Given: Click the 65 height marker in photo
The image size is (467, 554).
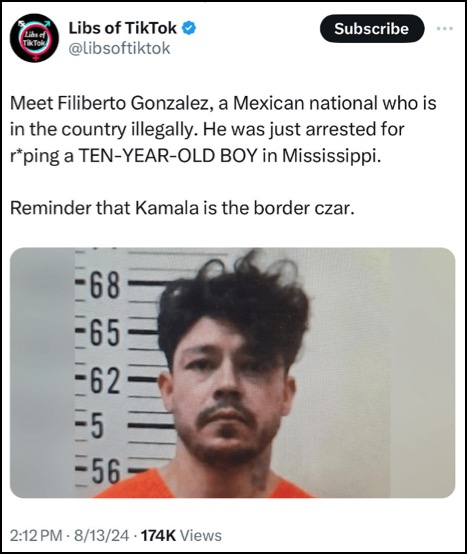Looking at the screenshot, I should click(105, 333).
